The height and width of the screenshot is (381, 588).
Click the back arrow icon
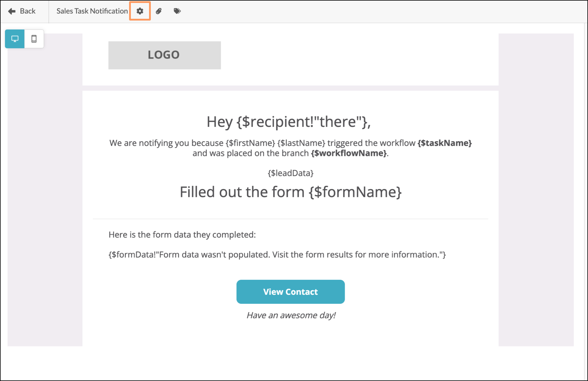pos(12,11)
